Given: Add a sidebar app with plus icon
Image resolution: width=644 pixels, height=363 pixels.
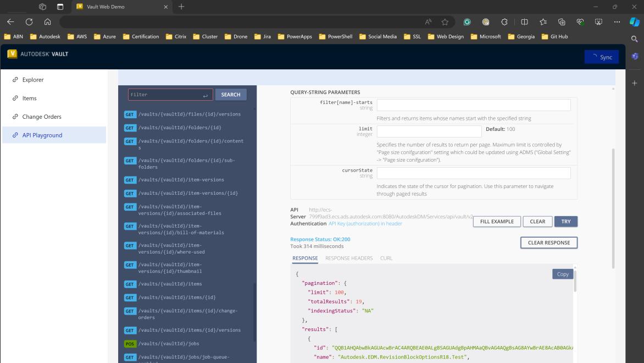Looking at the screenshot, I should tap(635, 83).
